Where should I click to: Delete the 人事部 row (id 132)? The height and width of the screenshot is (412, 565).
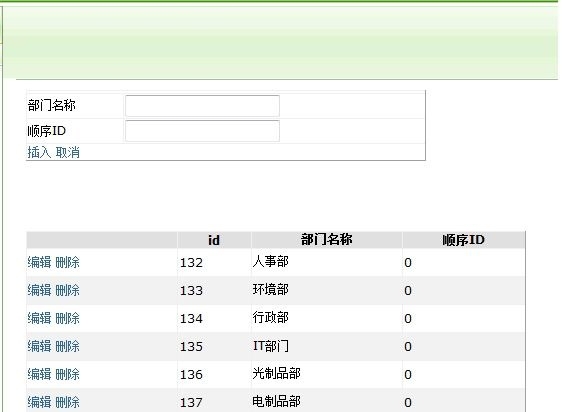pyautogui.click(x=67, y=262)
